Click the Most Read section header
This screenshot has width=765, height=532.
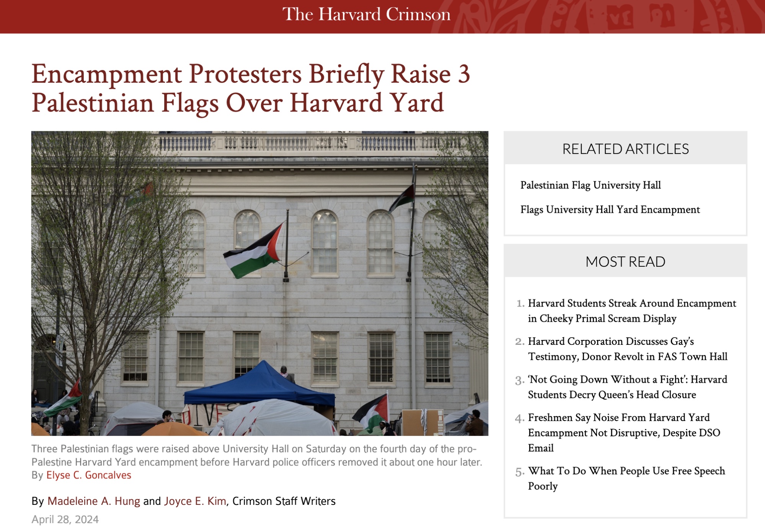point(625,262)
